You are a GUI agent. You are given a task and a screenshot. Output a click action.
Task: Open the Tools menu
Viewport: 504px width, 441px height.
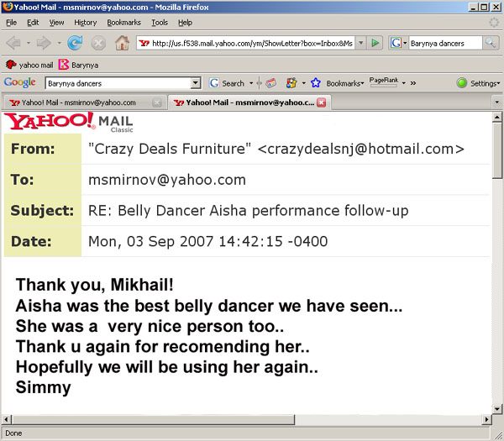(x=159, y=23)
